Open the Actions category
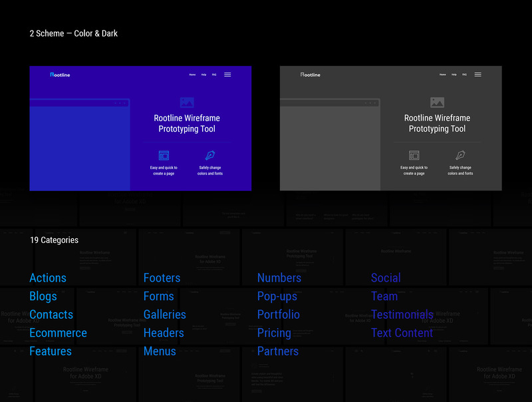Image resolution: width=532 pixels, height=402 pixels. pyautogui.click(x=48, y=278)
